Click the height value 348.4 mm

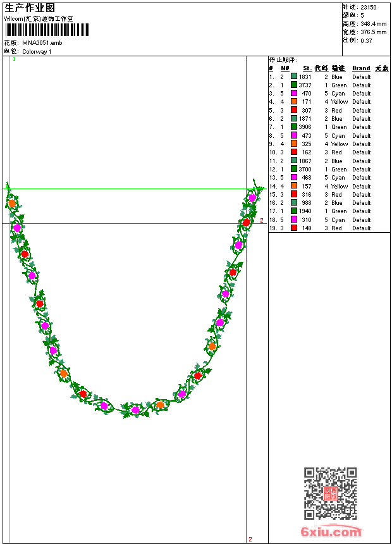pyautogui.click(x=373, y=23)
